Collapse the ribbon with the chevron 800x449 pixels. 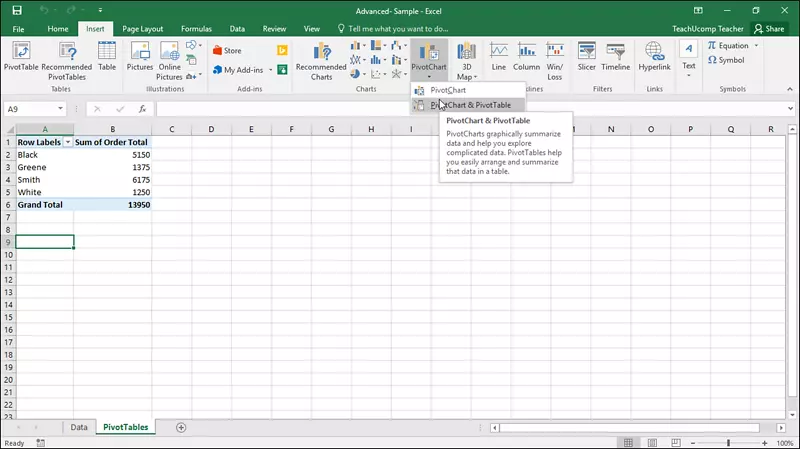(790, 89)
